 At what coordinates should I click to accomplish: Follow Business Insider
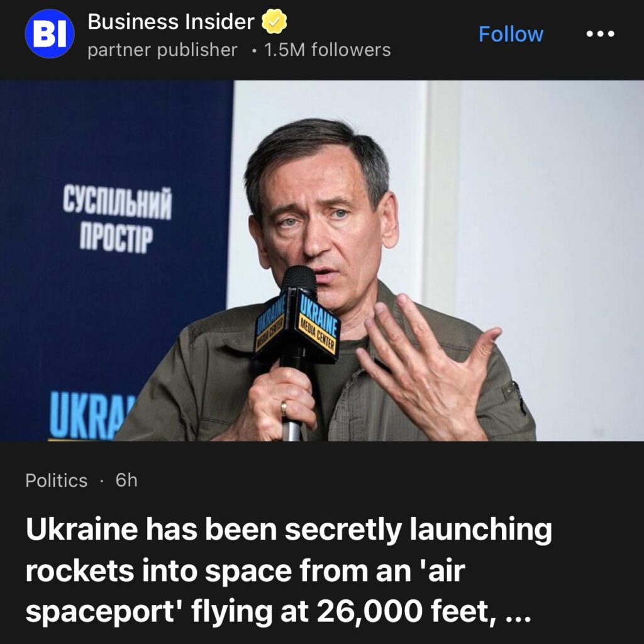[x=511, y=34]
